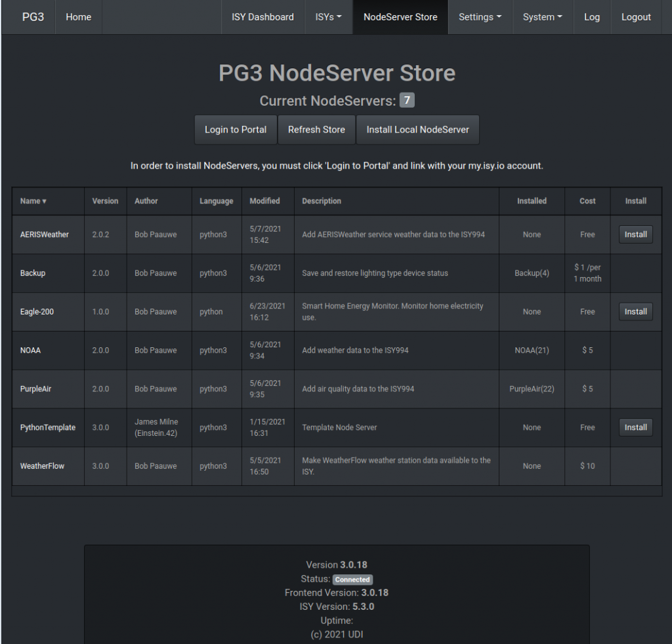
Task: Click the Cost column header
Action: [x=587, y=201]
